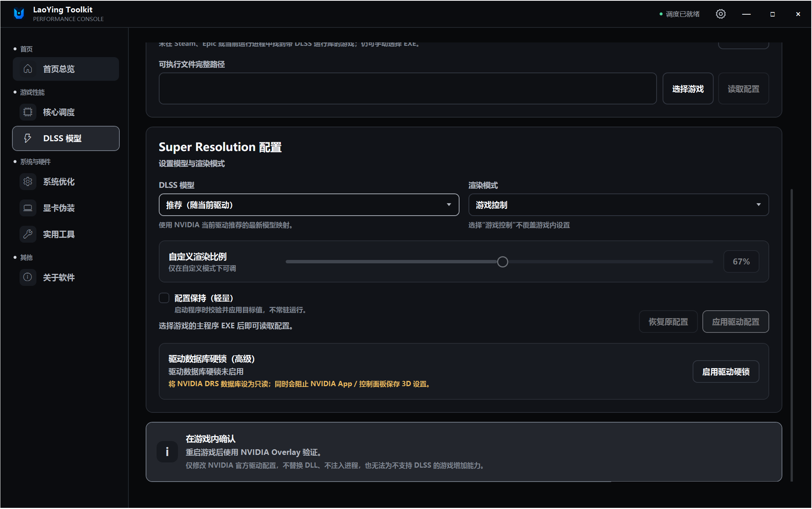Screen dimensions: 812x509
Task: Click the 选择游戏 button
Action: tap(688, 89)
